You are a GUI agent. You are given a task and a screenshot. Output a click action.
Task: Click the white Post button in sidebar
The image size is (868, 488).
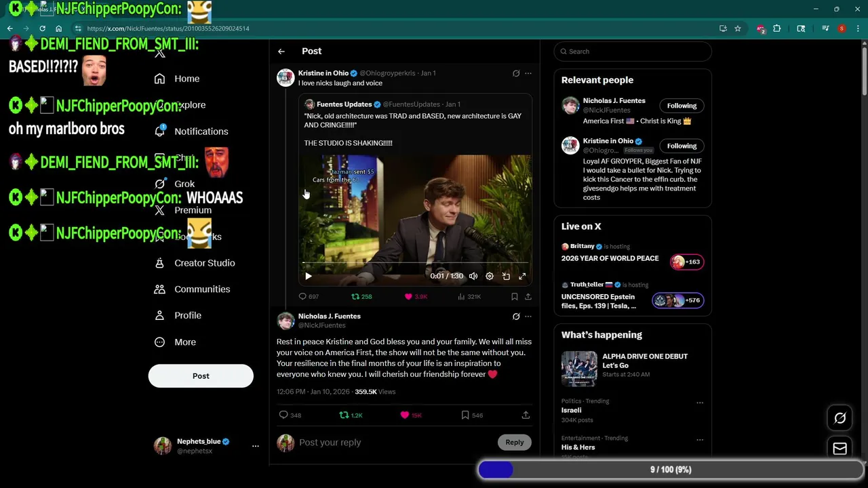coord(201,376)
